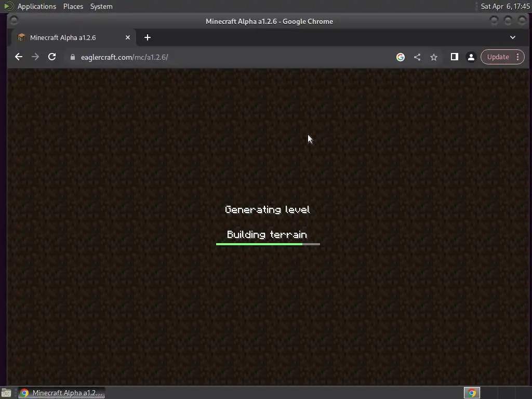
Task: Share this page via share icon
Action: [417, 57]
